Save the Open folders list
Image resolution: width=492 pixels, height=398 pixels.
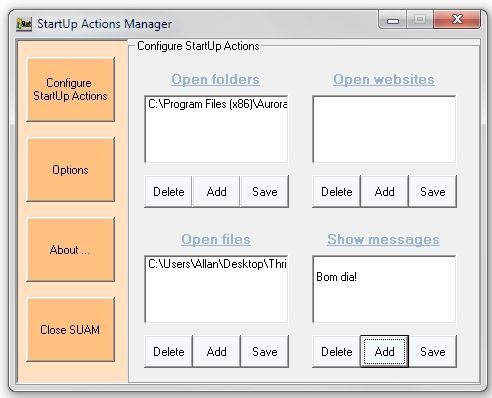[x=265, y=192]
